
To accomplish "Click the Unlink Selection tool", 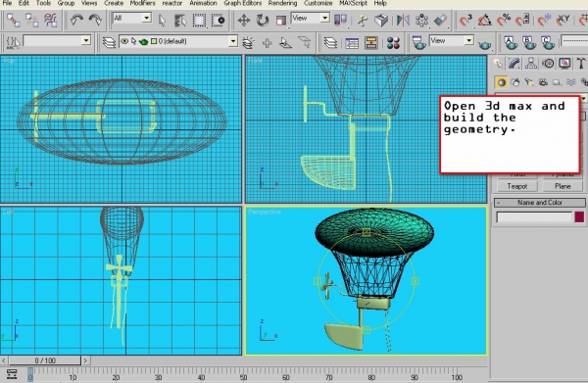I will 32,20.
